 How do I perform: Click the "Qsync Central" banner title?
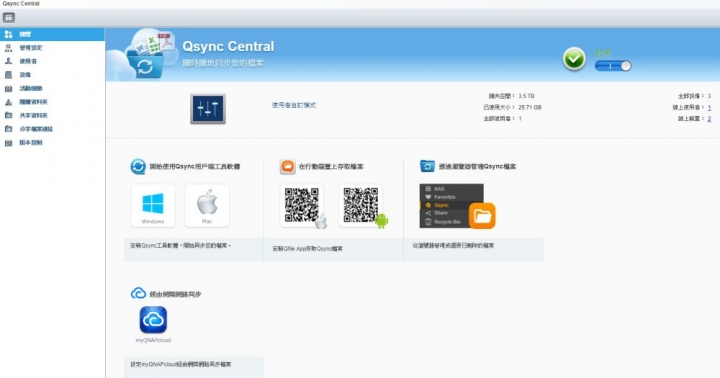pyautogui.click(x=228, y=46)
